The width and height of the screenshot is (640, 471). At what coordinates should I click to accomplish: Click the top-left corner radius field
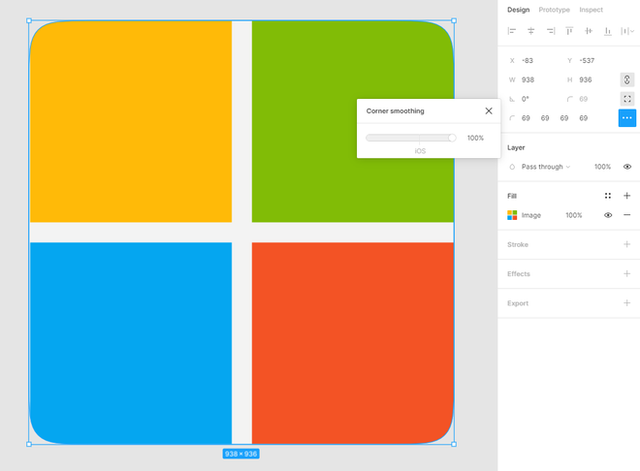point(526,118)
